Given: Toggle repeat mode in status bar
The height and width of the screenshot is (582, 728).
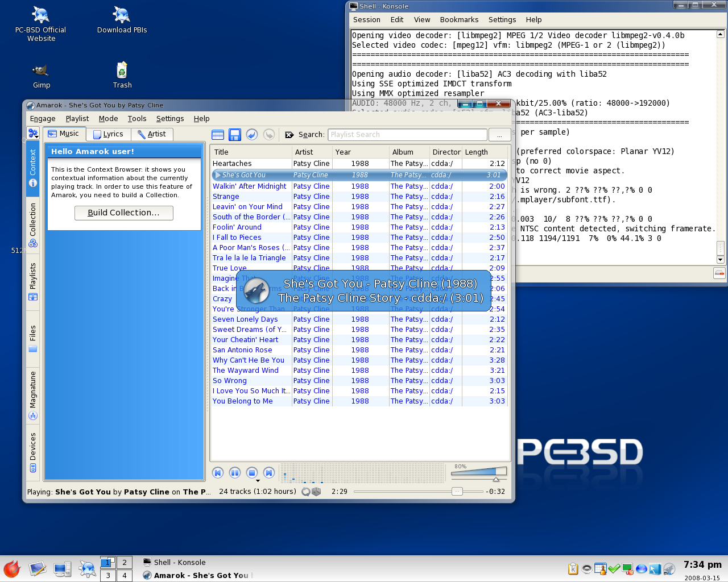Looking at the screenshot, I should tap(306, 492).
